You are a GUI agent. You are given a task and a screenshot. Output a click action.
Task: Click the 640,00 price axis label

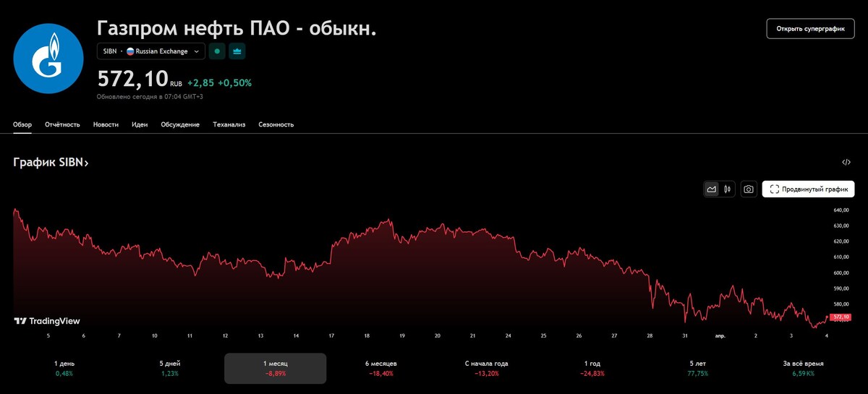pos(841,210)
